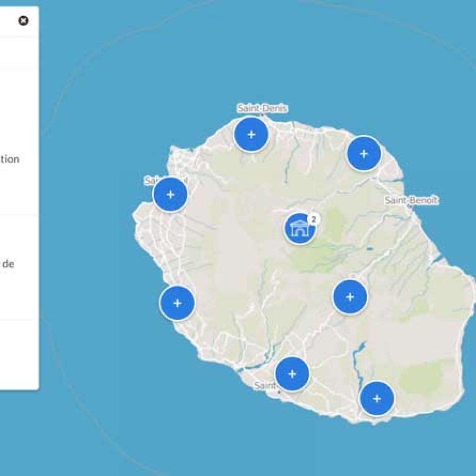Click the "2" count badge on museum marker
This screenshot has width=476, height=476.
314,218
